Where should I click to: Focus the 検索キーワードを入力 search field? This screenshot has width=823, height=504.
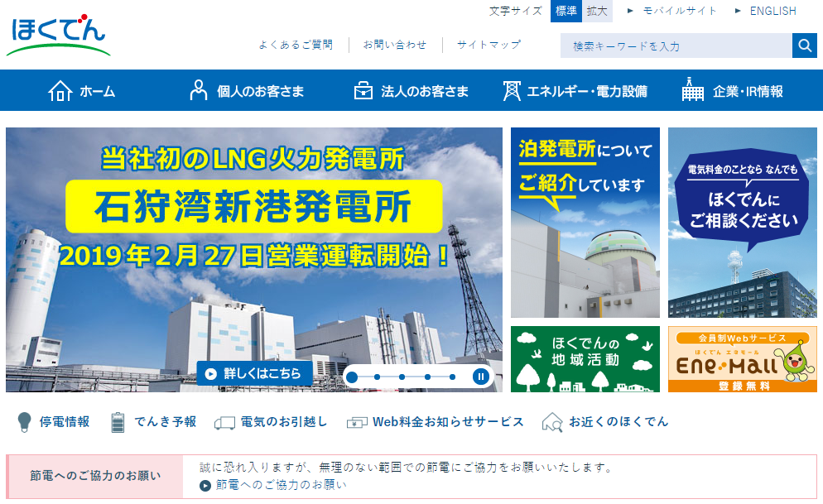676,46
